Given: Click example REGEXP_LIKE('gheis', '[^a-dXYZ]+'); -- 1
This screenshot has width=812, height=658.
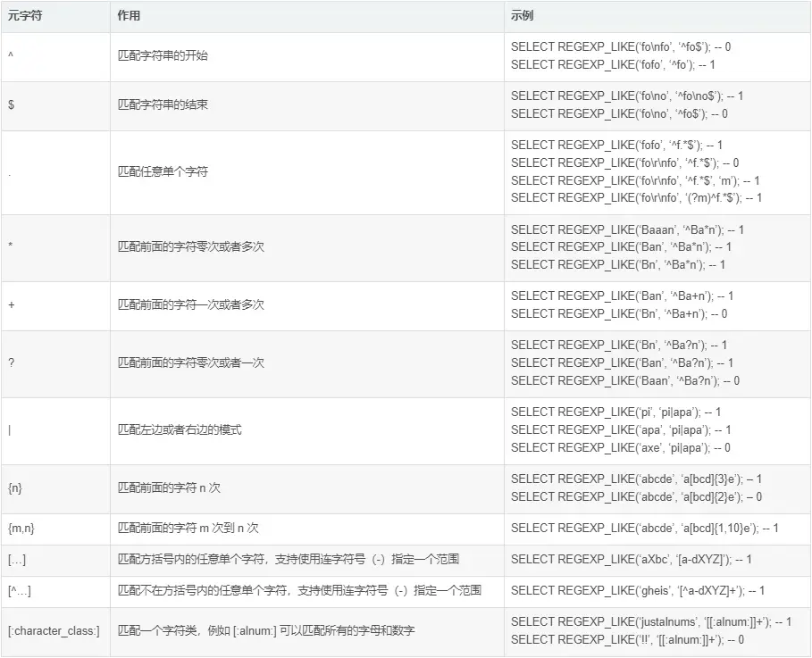Looking at the screenshot, I should point(638,590).
